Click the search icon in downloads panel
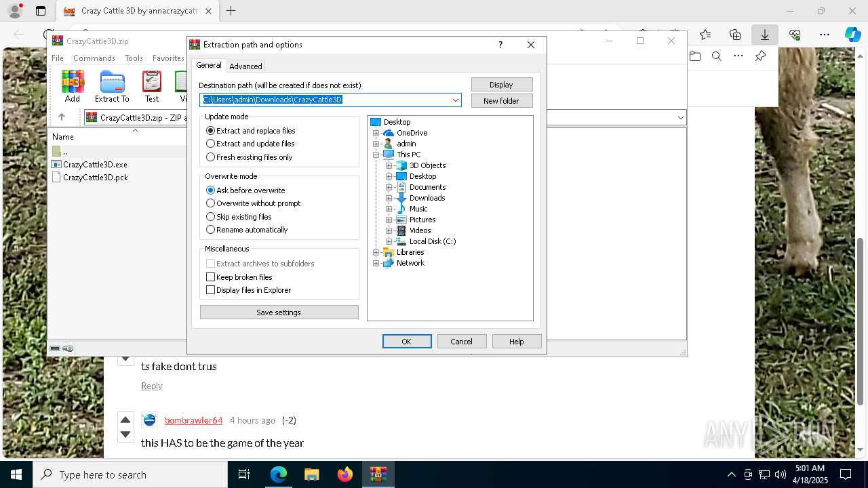The width and height of the screenshot is (868, 488). pos(716,56)
